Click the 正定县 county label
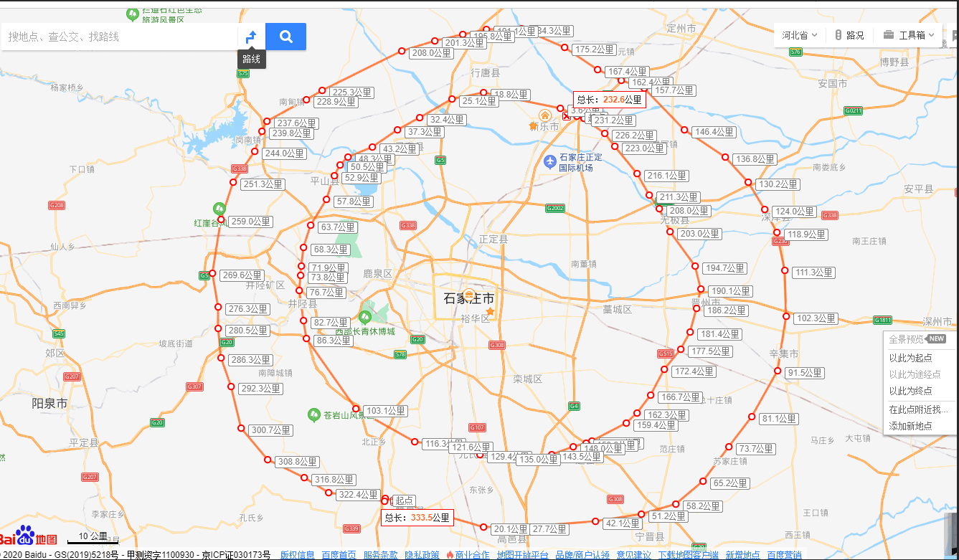Viewport: 959px width, 560px height. point(493,239)
